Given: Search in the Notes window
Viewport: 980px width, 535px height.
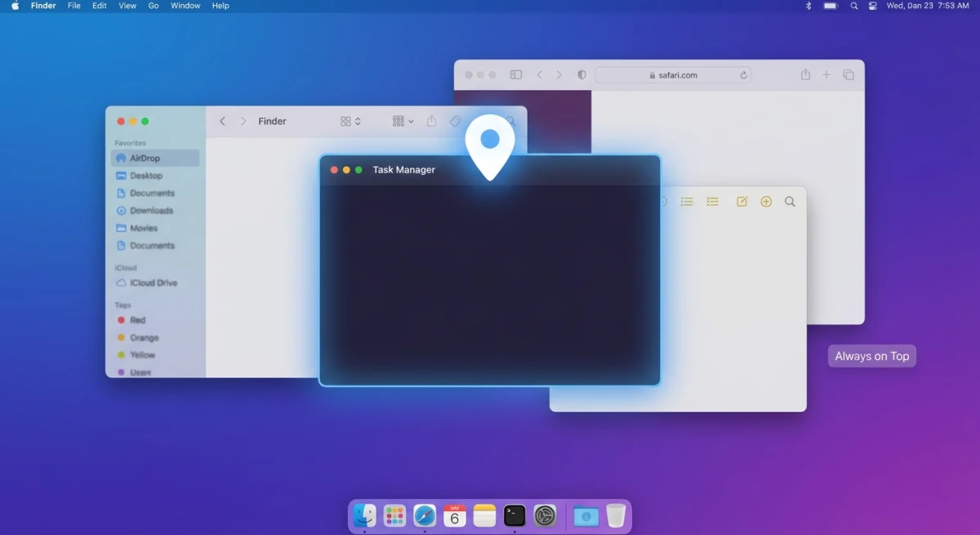Looking at the screenshot, I should click(790, 202).
